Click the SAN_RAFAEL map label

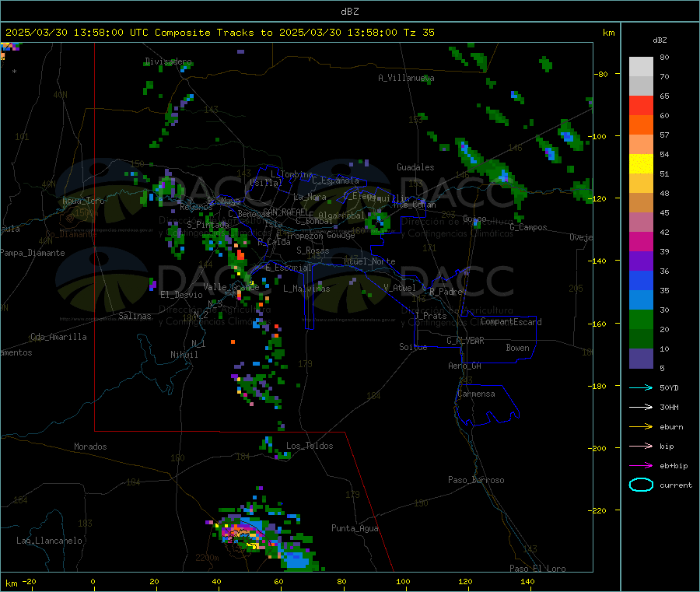(x=285, y=212)
